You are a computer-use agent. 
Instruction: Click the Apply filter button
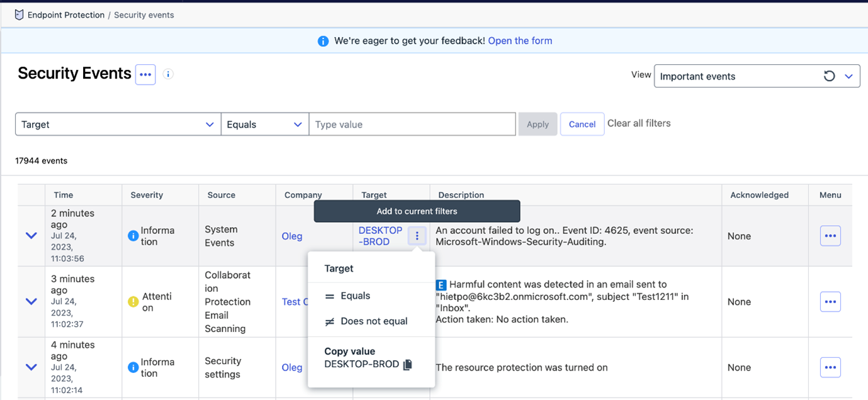click(x=538, y=125)
